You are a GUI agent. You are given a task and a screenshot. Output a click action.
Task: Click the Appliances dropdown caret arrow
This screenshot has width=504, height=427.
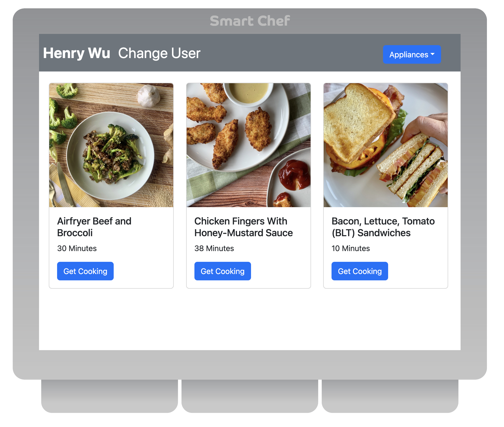pos(433,54)
